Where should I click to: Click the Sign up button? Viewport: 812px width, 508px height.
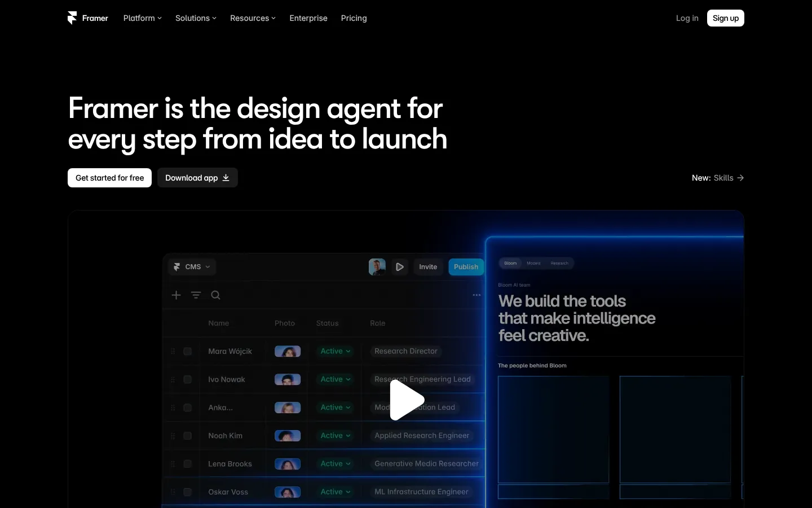pyautogui.click(x=726, y=18)
